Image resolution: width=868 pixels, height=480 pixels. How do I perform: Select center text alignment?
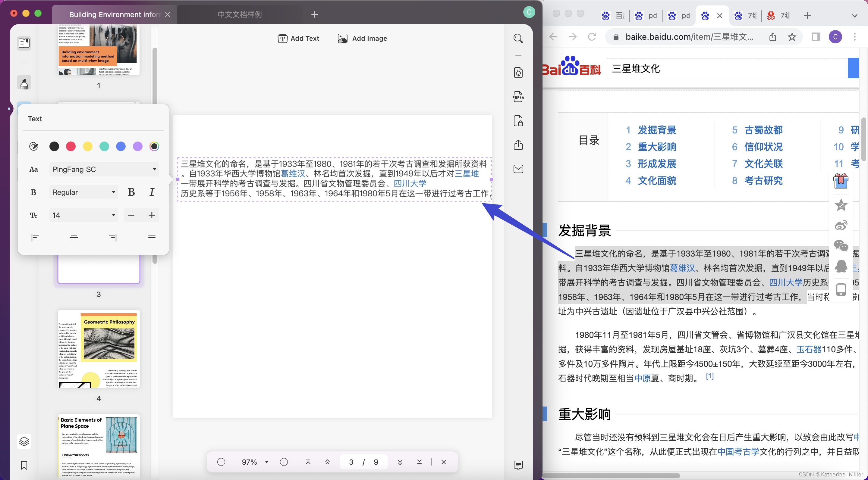click(x=74, y=238)
